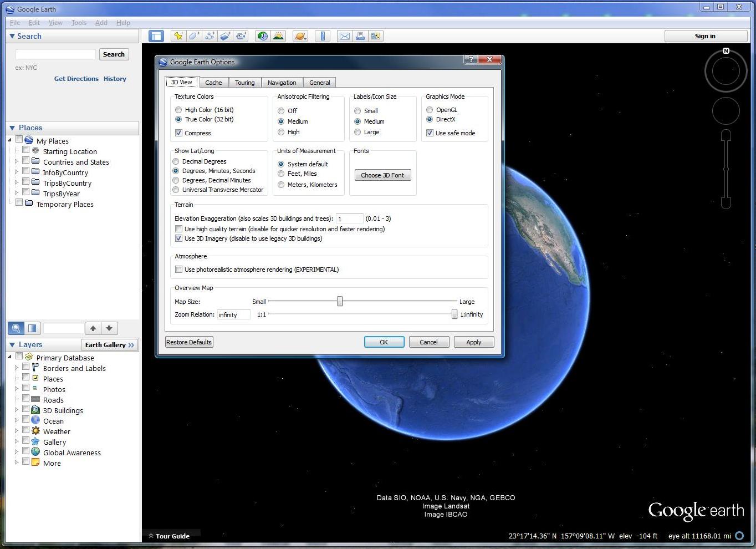Switch to the Touring tab
The image size is (756, 549).
click(244, 83)
